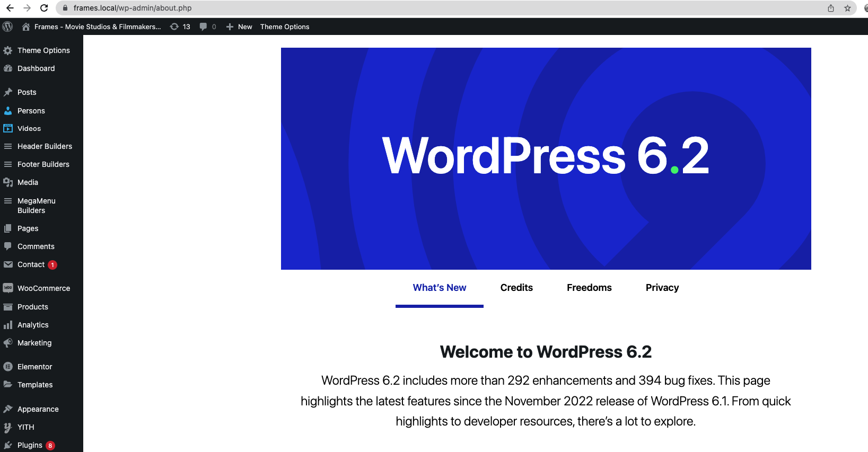The image size is (868, 452).
Task: Click the Media library icon
Action: pos(8,182)
